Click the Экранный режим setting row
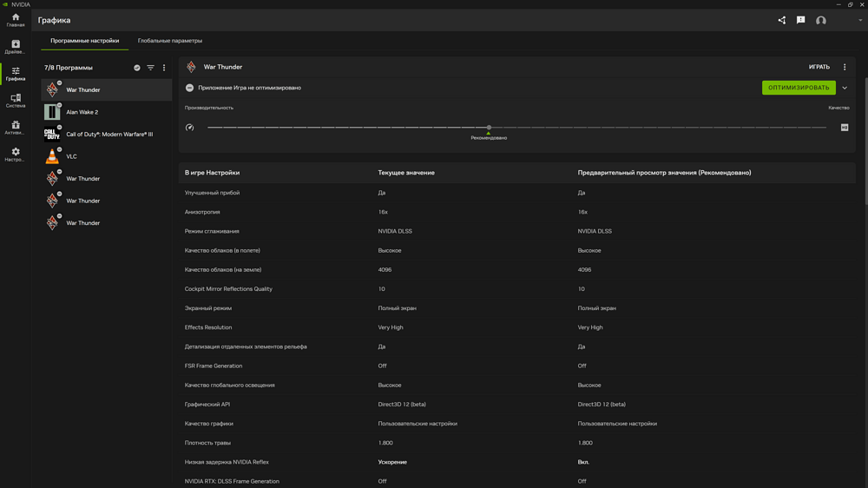Image resolution: width=868 pixels, height=488 pixels. [x=517, y=308]
